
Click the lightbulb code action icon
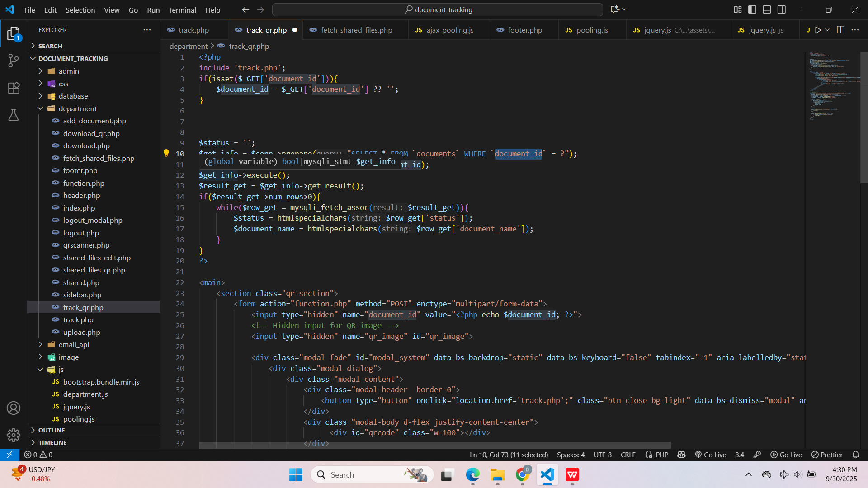166,153
